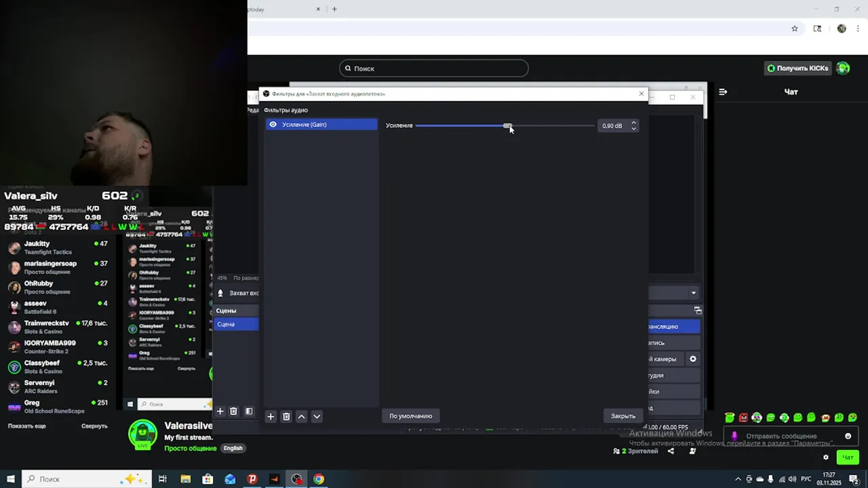This screenshot has height=488, width=868.
Task: Click the ...апись recording button in OBS
Action: tap(674, 343)
